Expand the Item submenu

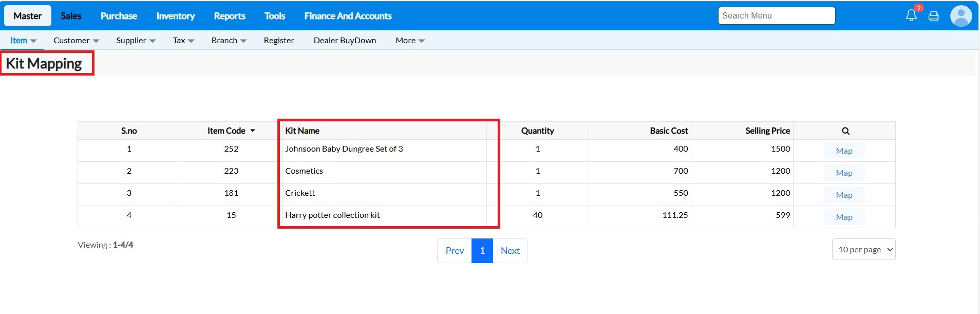(23, 41)
